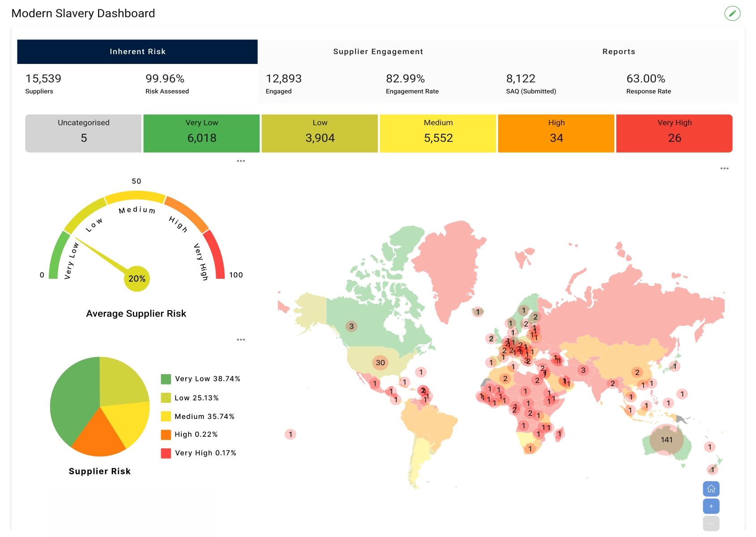Select the Very High 26 risk tile

pos(674,132)
